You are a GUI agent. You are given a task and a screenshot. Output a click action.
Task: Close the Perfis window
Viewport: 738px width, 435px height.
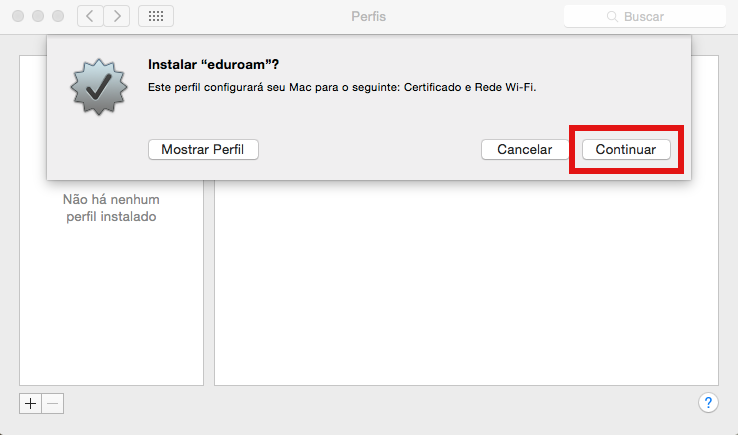point(18,16)
